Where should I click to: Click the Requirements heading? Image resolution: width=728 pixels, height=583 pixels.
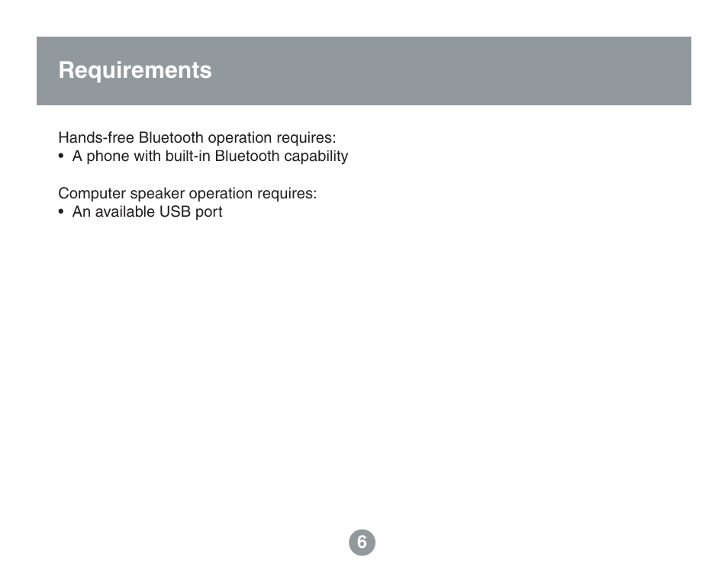coord(134,70)
